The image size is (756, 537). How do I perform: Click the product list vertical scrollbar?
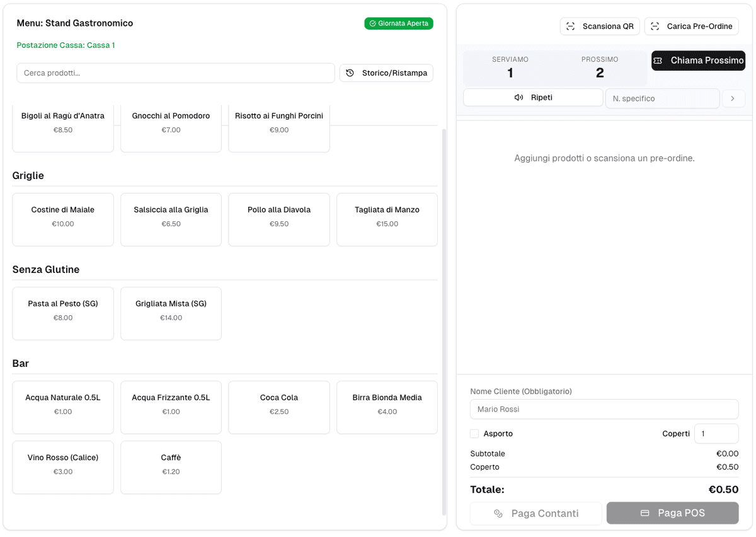[x=443, y=315]
